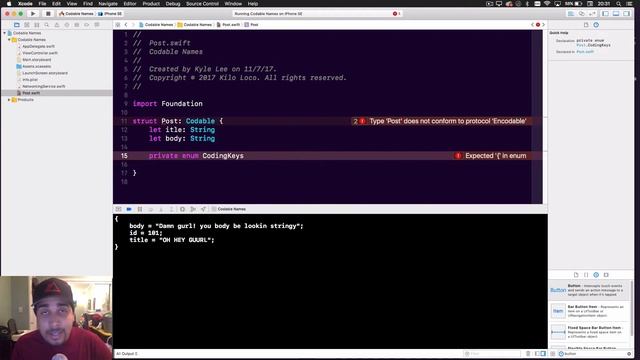
Task: Open the Editor menu
Action: (x=130, y=4)
